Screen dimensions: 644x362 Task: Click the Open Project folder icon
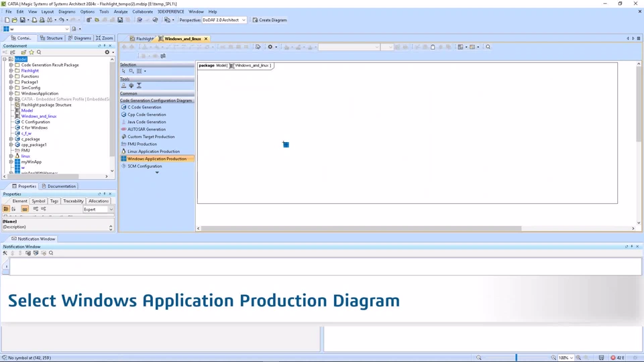click(x=15, y=19)
